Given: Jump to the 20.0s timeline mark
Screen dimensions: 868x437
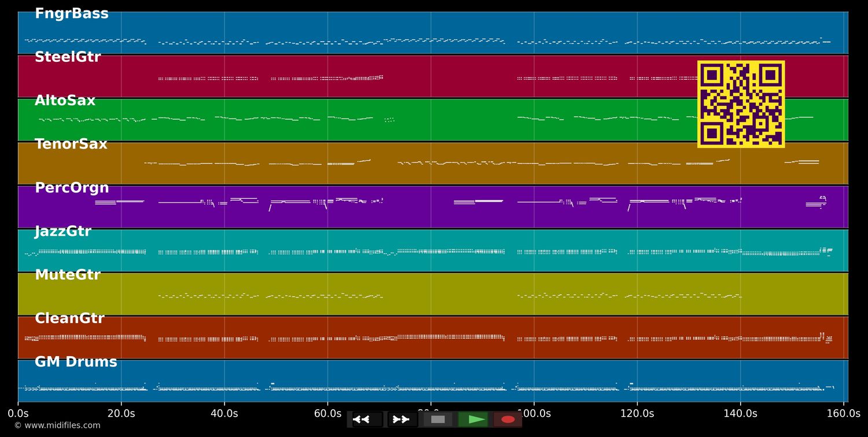Looking at the screenshot, I should [121, 414].
